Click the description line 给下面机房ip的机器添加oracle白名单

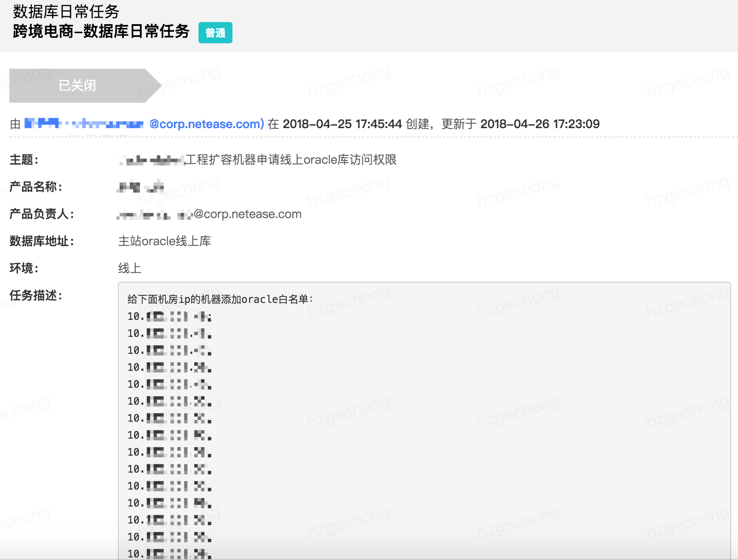click(220, 300)
